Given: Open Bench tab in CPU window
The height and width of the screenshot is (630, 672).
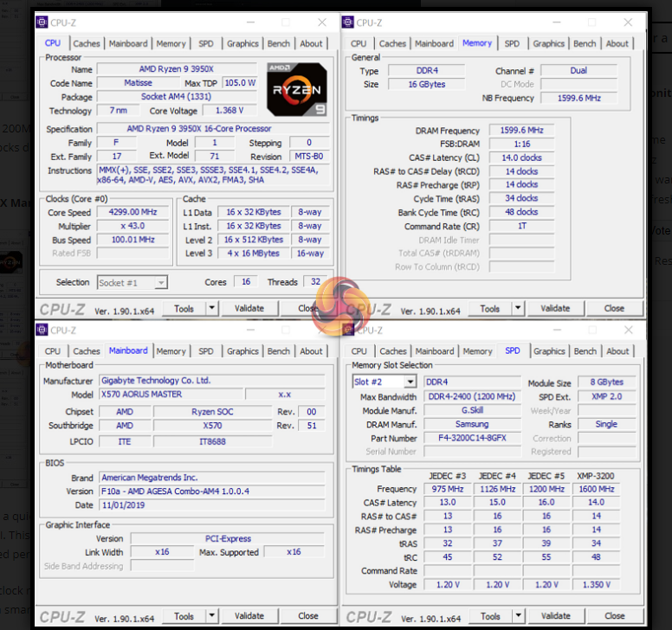Looking at the screenshot, I should [279, 43].
